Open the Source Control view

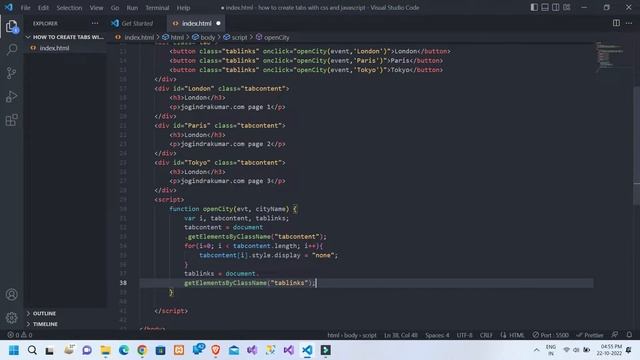coord(11,73)
